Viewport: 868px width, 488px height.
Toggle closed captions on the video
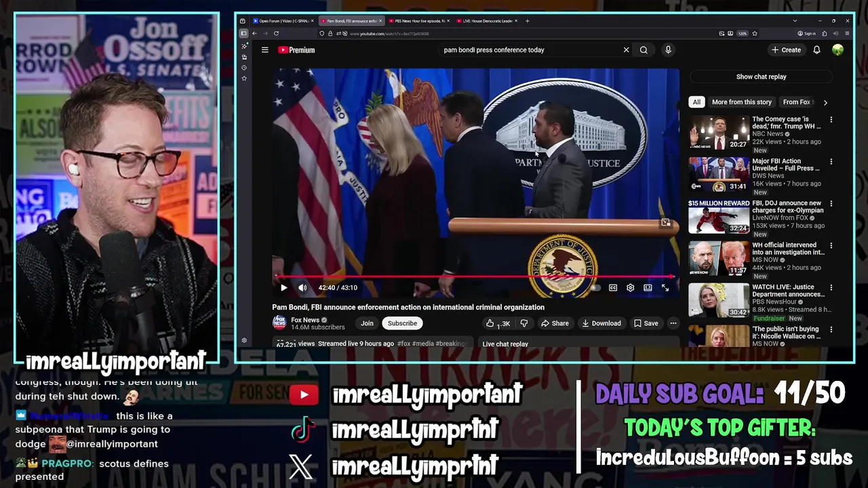(x=613, y=288)
